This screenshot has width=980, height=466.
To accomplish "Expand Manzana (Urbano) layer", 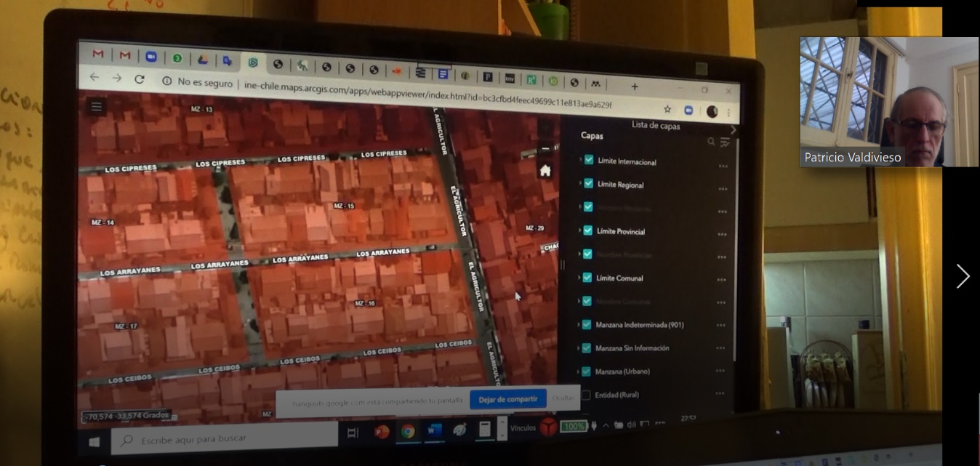I will (577, 371).
